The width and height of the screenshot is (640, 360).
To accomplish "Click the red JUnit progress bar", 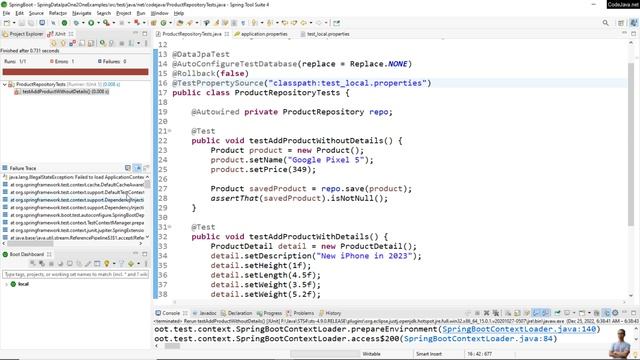I will tap(76, 72).
